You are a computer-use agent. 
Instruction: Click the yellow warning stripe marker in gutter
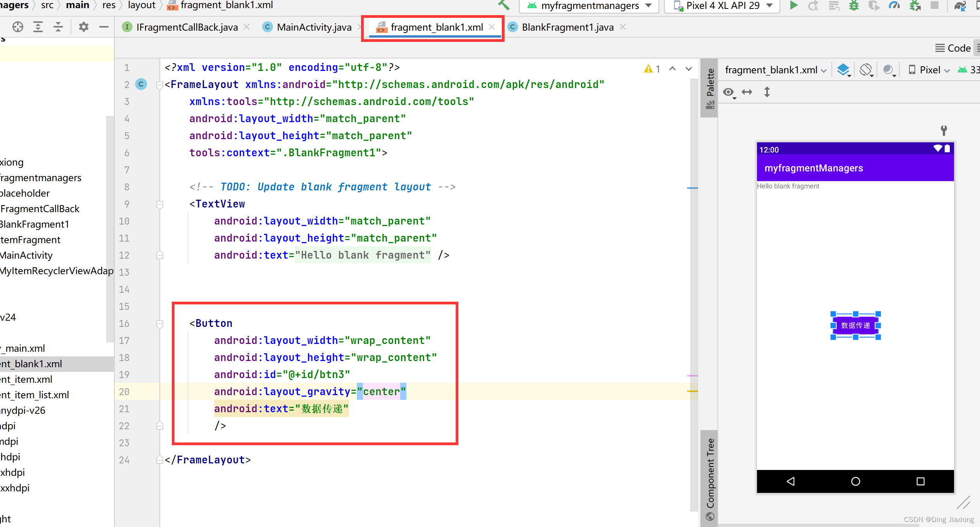click(692, 391)
